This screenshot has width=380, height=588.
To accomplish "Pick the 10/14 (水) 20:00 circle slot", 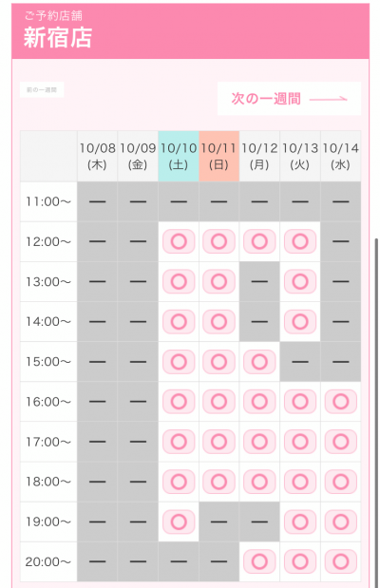I will coord(341,561).
